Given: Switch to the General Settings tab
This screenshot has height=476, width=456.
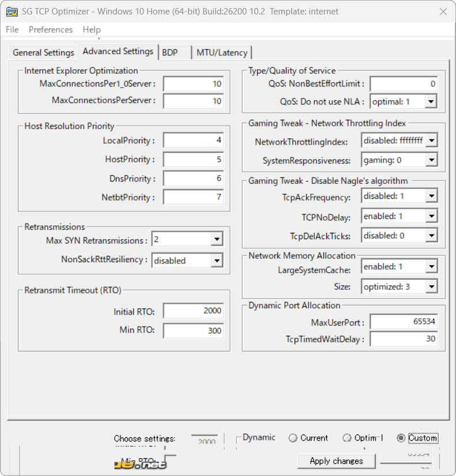Looking at the screenshot, I should (43, 52).
